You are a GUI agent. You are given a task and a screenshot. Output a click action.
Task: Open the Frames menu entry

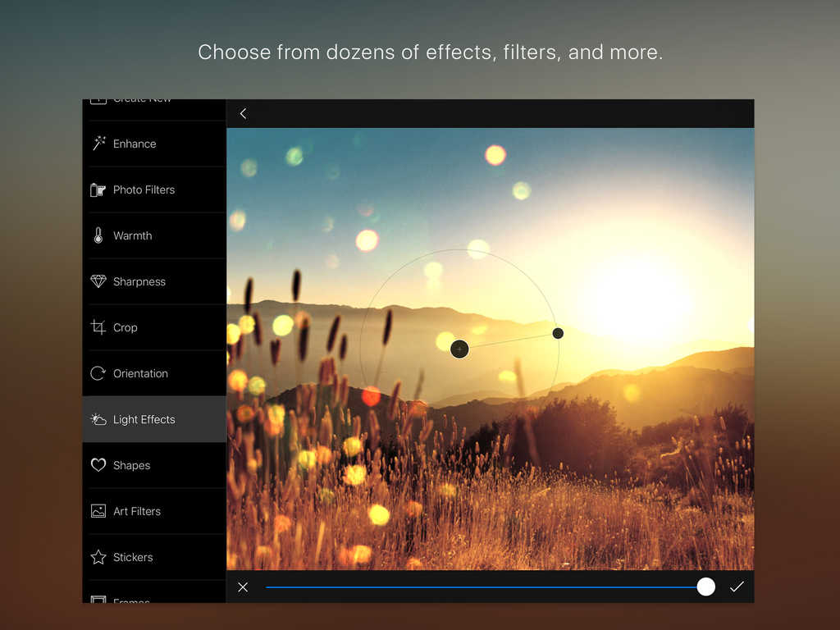(x=131, y=600)
